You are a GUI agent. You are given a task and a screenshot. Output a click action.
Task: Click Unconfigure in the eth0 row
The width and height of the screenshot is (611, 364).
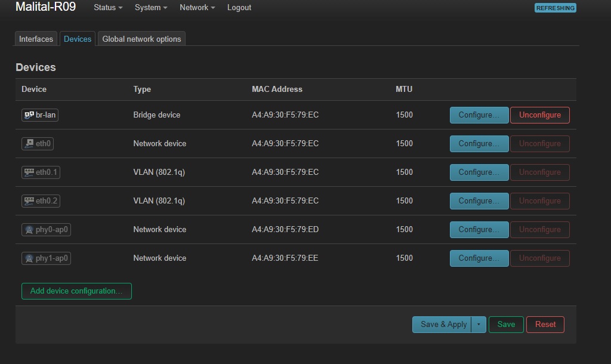(539, 143)
